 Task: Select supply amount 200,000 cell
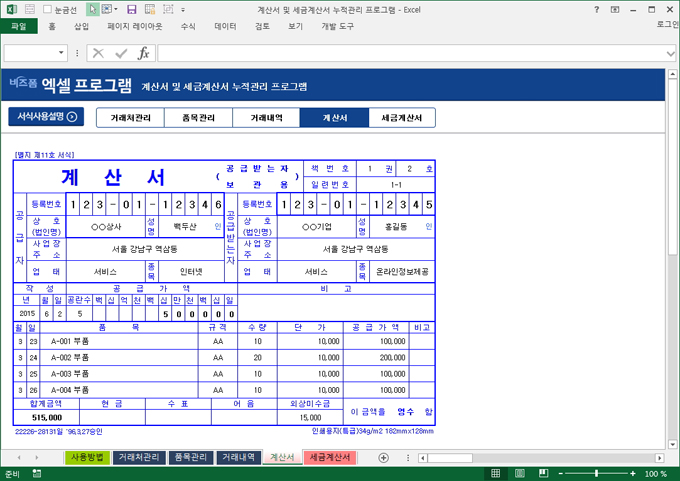click(x=376, y=358)
